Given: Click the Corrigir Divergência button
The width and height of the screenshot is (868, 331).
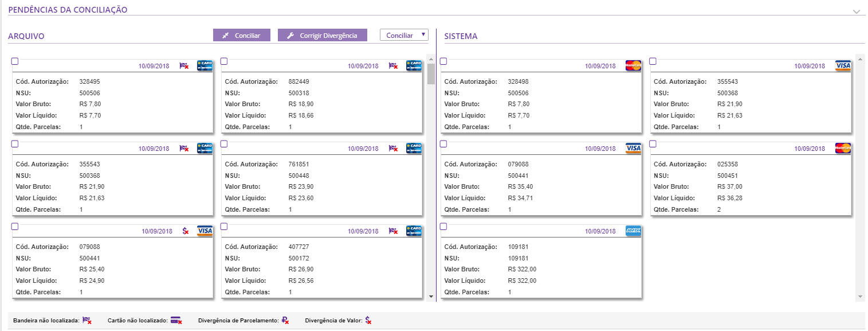Looking at the screenshot, I should coord(322,36).
